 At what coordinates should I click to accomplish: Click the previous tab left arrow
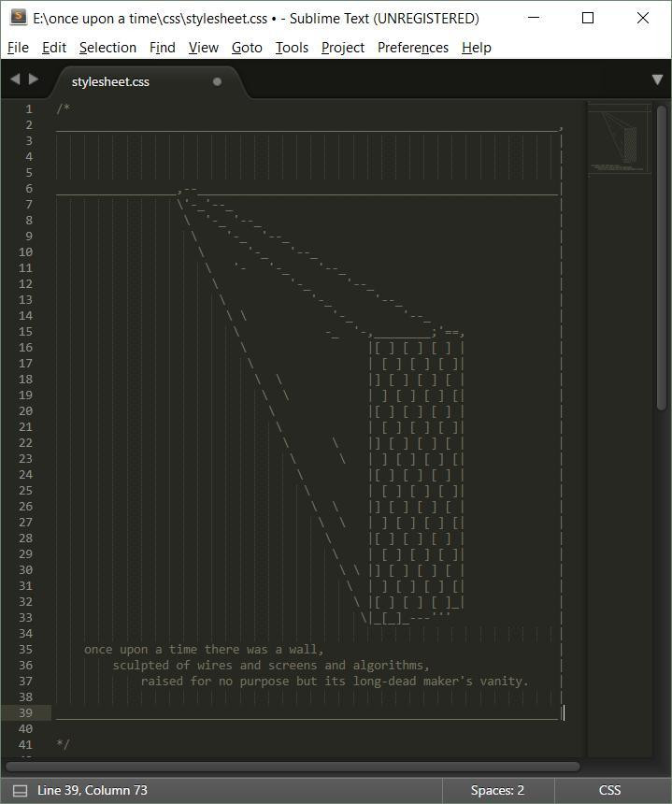pos(15,79)
